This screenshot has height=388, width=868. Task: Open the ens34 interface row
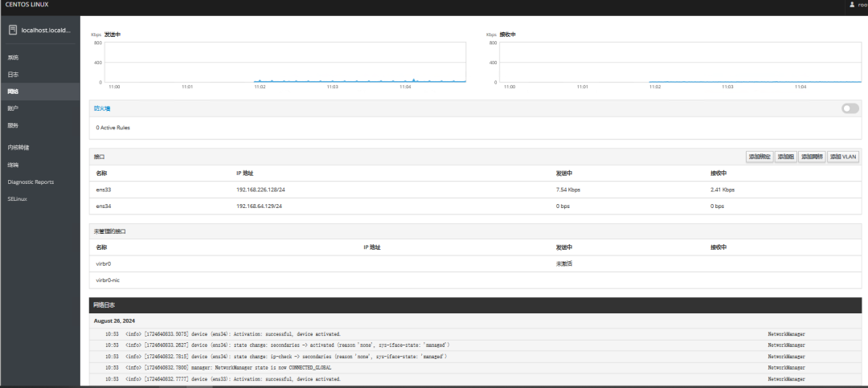point(476,206)
